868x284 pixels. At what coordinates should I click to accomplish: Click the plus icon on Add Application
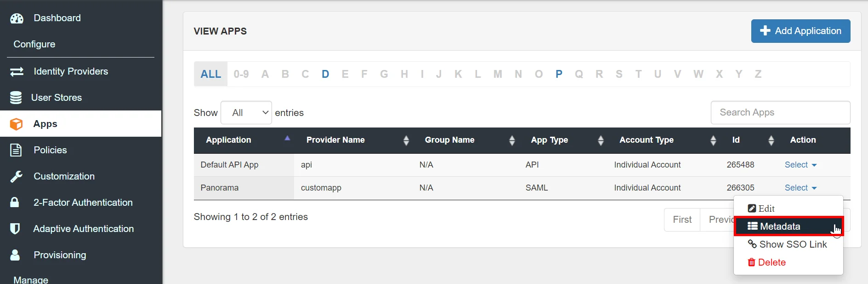(x=765, y=31)
